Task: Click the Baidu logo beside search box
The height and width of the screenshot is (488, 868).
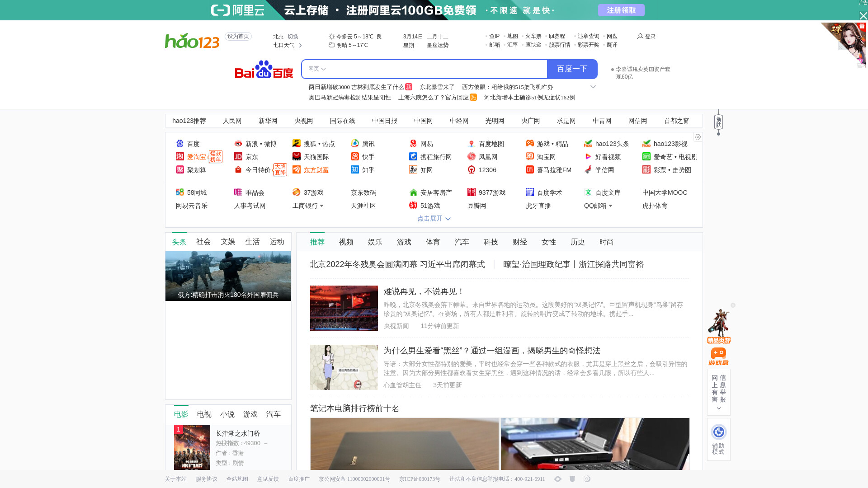Action: click(x=264, y=69)
